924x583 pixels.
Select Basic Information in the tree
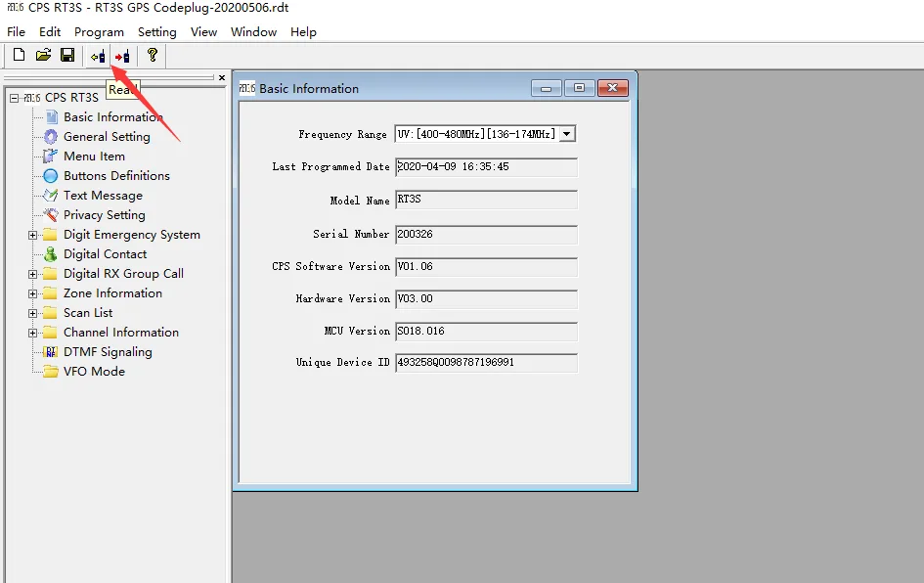[x=113, y=116]
